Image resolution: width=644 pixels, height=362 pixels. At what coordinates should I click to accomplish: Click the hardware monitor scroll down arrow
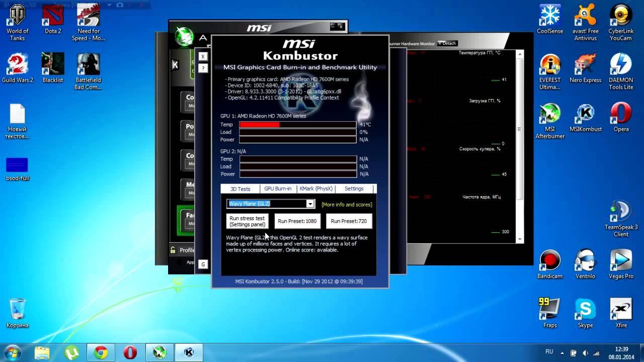point(520,239)
